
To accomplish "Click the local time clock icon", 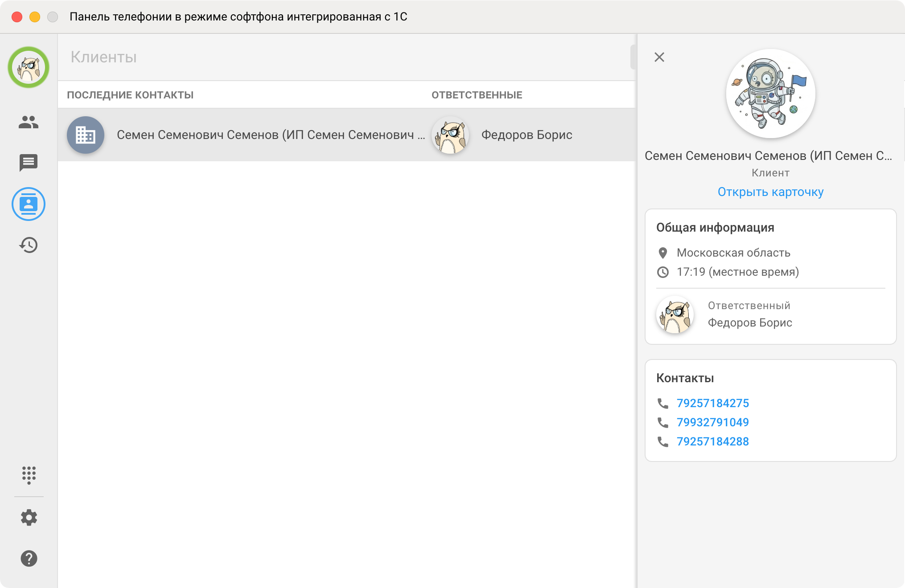I will [663, 272].
